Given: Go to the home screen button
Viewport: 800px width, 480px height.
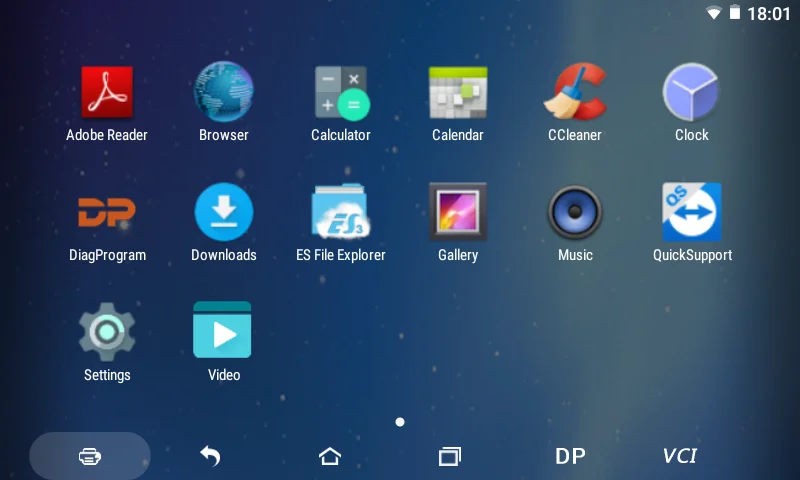Looking at the screenshot, I should pyautogui.click(x=330, y=456).
